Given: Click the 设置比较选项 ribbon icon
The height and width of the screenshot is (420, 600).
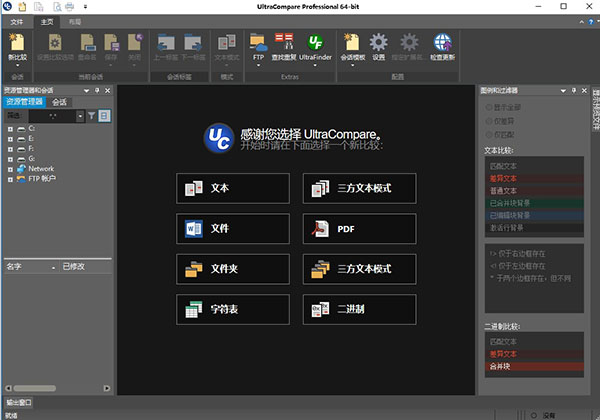Looking at the screenshot, I should tap(55, 42).
